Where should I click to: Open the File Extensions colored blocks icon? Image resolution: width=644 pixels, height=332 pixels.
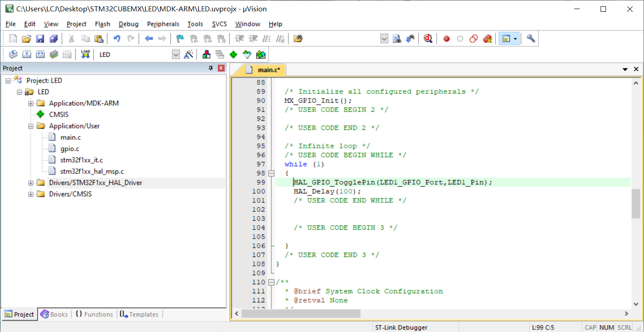tap(207, 54)
